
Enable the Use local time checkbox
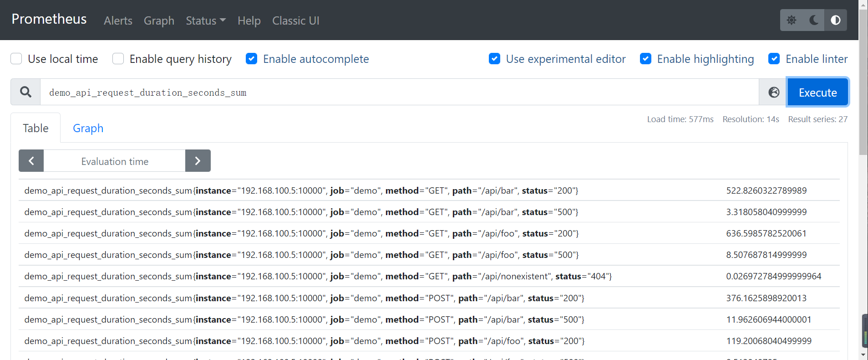pos(16,59)
